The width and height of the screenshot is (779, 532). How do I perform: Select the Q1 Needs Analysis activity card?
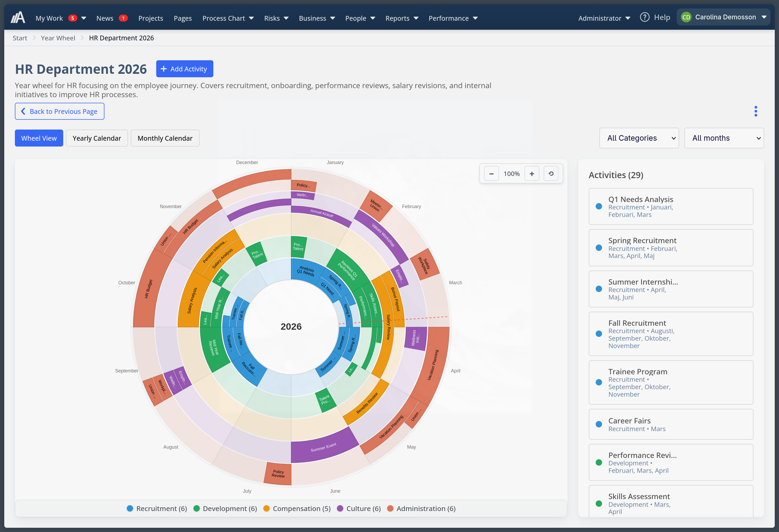[670, 206]
